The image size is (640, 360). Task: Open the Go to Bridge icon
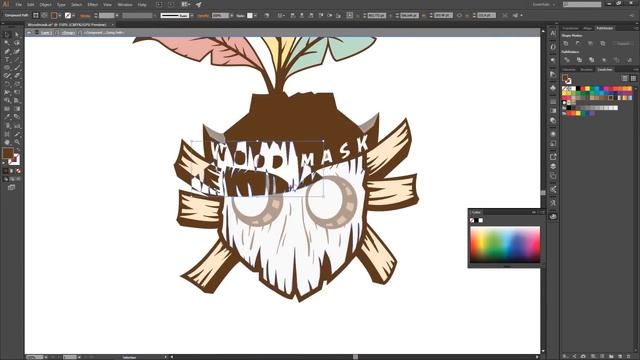(x=159, y=4)
